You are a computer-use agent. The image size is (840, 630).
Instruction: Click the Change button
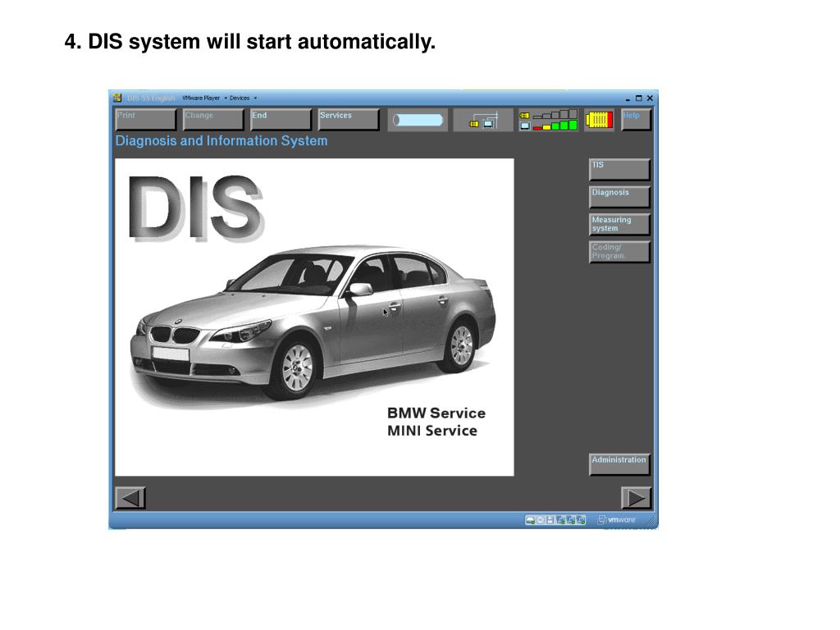click(x=213, y=120)
